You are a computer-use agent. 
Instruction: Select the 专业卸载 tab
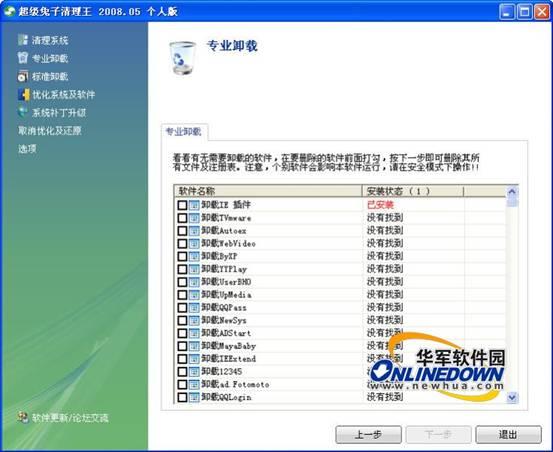click(x=184, y=132)
